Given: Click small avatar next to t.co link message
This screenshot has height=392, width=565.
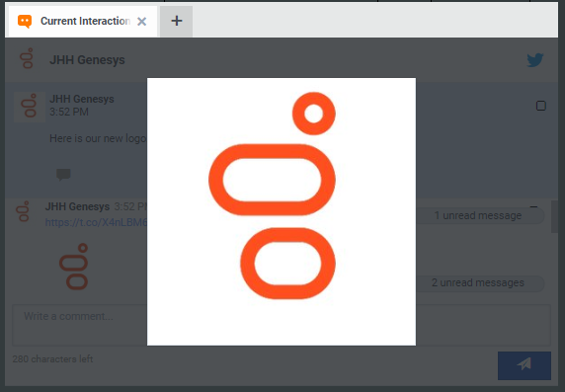Looking at the screenshot, I should (x=24, y=211).
